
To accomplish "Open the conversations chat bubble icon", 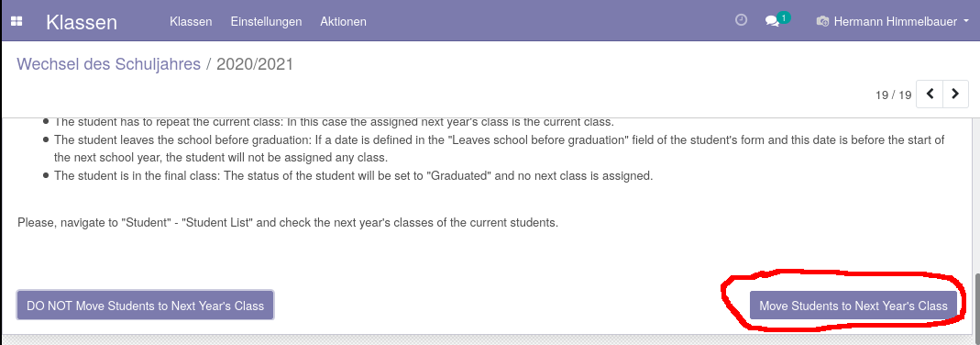I will [772, 21].
